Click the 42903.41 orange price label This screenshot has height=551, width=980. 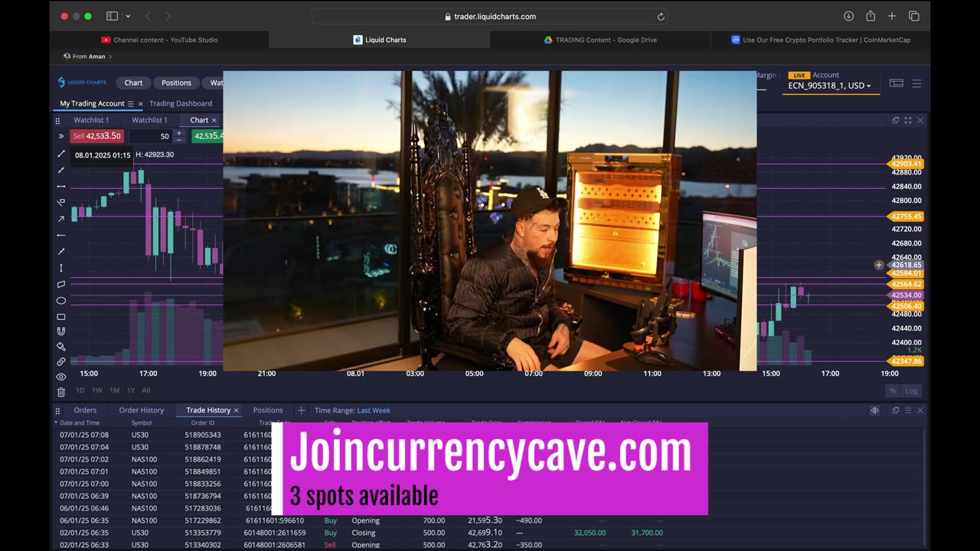[x=906, y=164]
